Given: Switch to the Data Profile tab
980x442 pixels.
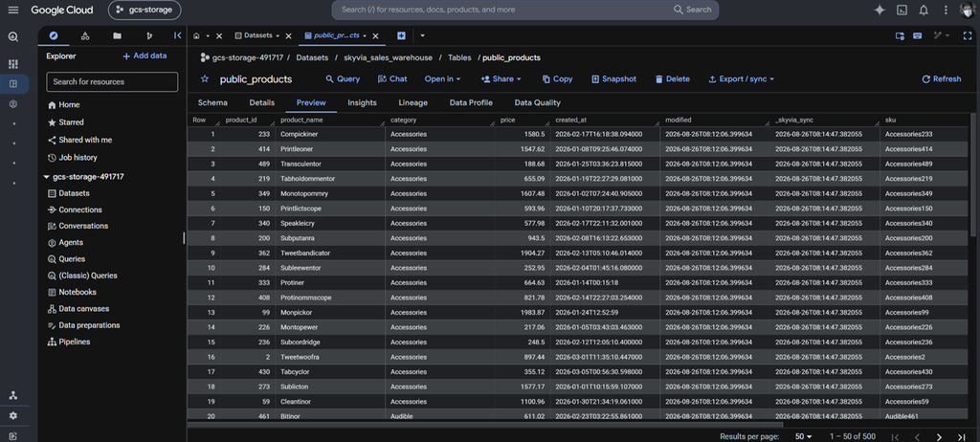Looking at the screenshot, I should tap(471, 102).
